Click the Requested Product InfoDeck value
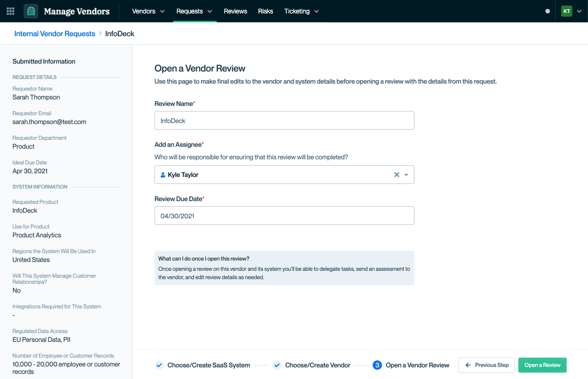Viewport: 588px width, 379px height. click(x=25, y=210)
